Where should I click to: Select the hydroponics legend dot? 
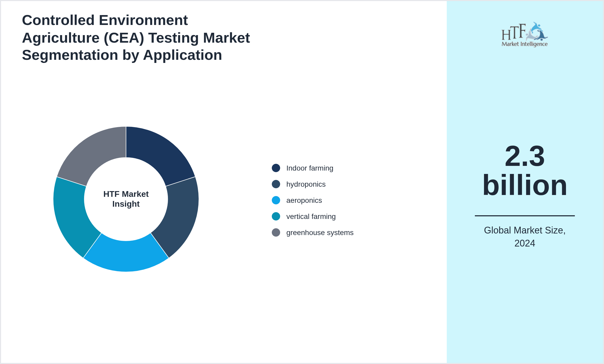tap(276, 184)
